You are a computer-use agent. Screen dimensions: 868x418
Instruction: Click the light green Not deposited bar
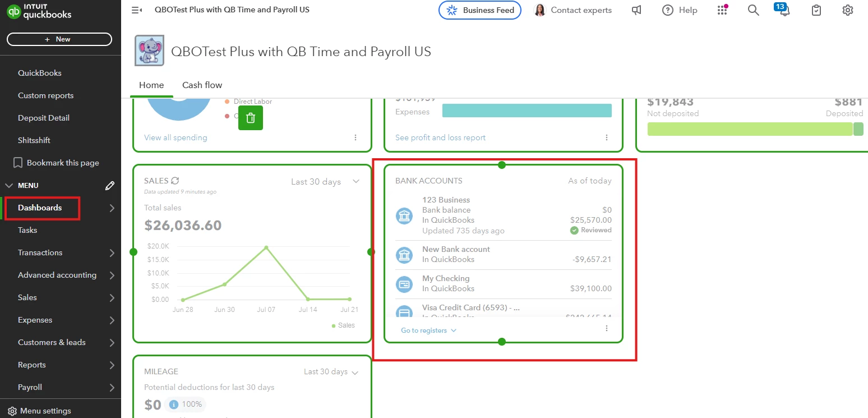750,129
